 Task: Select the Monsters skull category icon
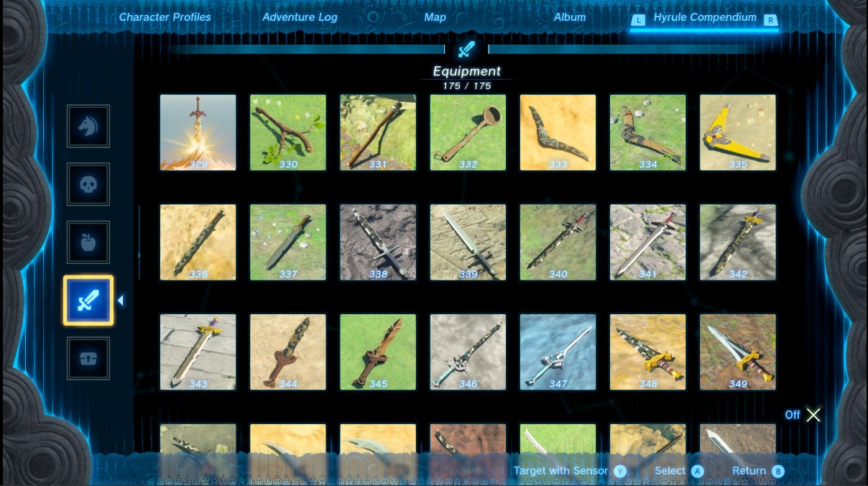coord(88,185)
